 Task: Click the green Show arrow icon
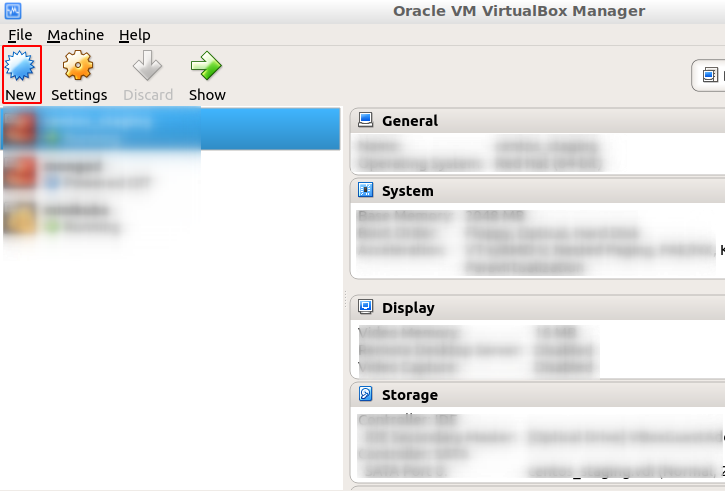click(207, 67)
